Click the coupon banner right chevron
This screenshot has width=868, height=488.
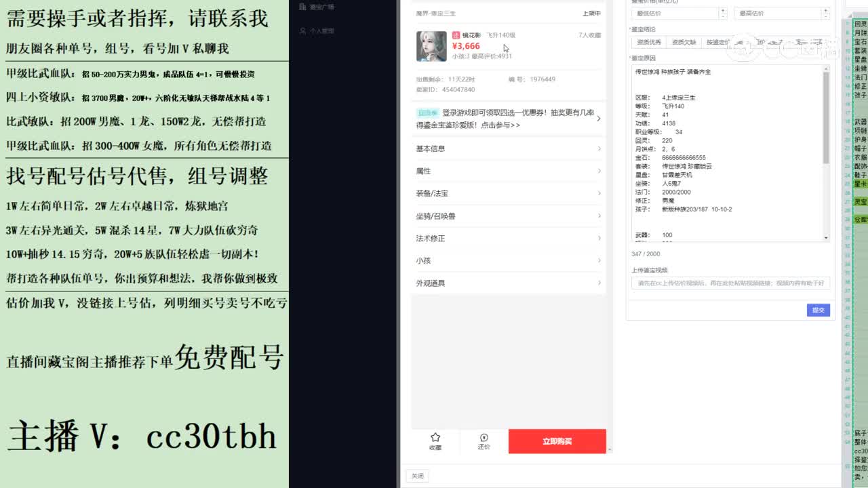[x=598, y=119]
